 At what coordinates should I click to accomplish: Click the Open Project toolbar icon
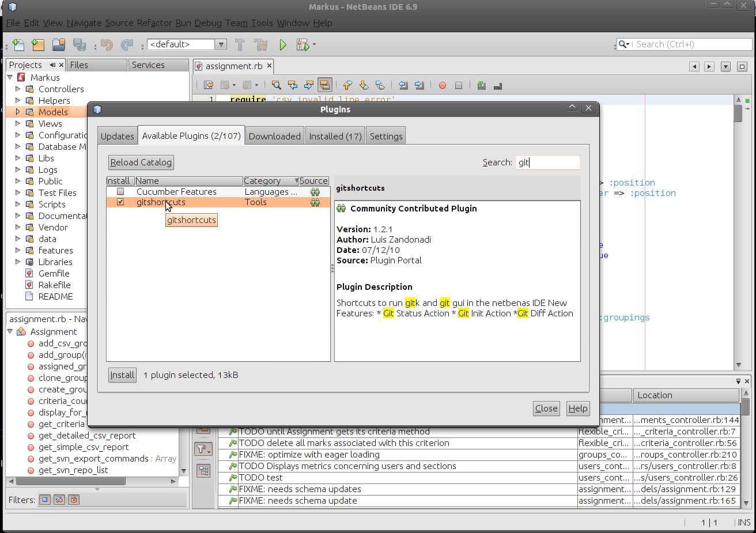[x=59, y=44]
